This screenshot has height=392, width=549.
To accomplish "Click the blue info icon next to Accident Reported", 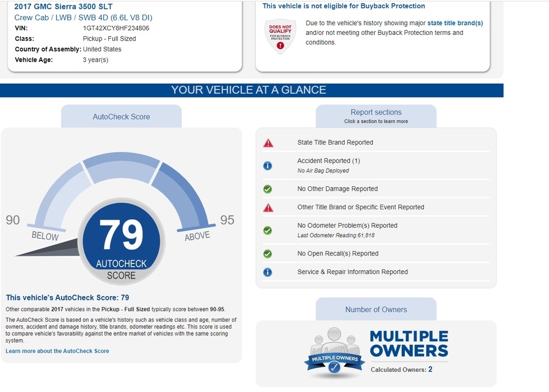I will [268, 165].
